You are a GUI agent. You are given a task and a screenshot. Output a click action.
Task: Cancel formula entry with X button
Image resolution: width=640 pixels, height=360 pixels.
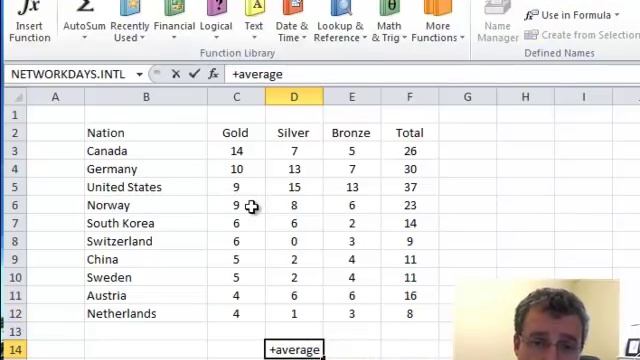176,74
